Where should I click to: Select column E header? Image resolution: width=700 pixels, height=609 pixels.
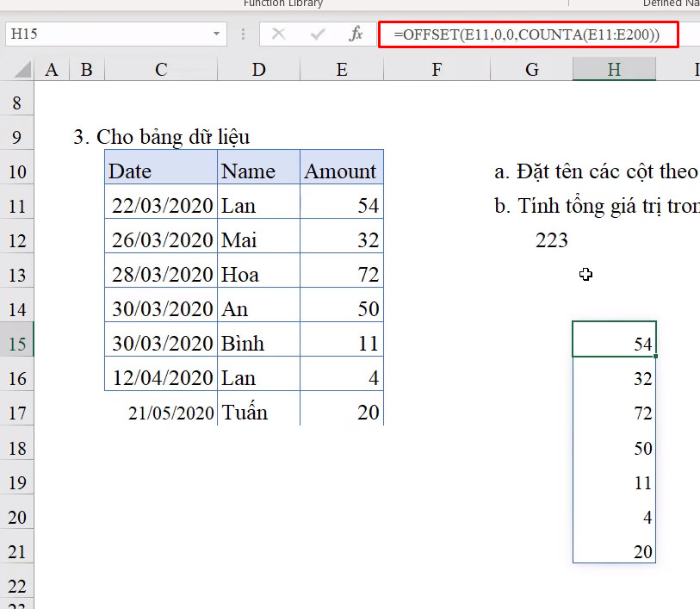pyautogui.click(x=341, y=68)
